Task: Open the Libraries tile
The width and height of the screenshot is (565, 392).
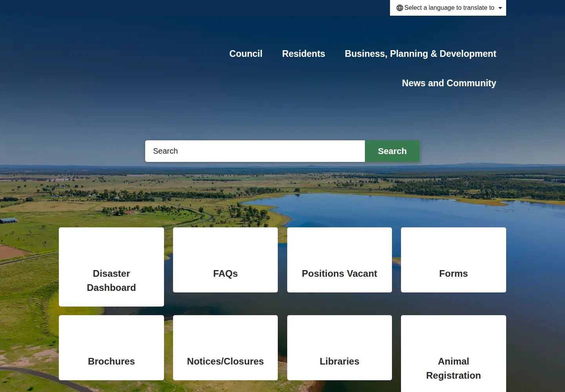Action: (x=339, y=348)
